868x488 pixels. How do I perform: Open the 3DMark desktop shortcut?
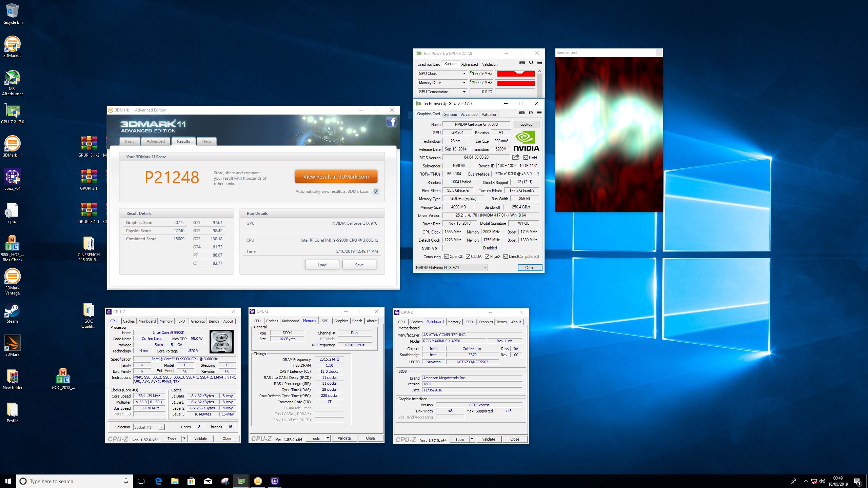tap(12, 346)
